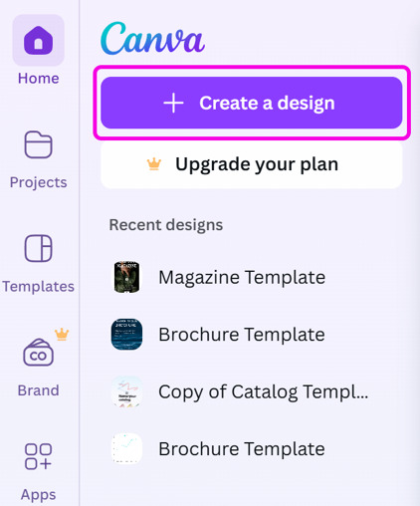Open the Home sidebar icon
The width and height of the screenshot is (420, 506).
pos(38,41)
